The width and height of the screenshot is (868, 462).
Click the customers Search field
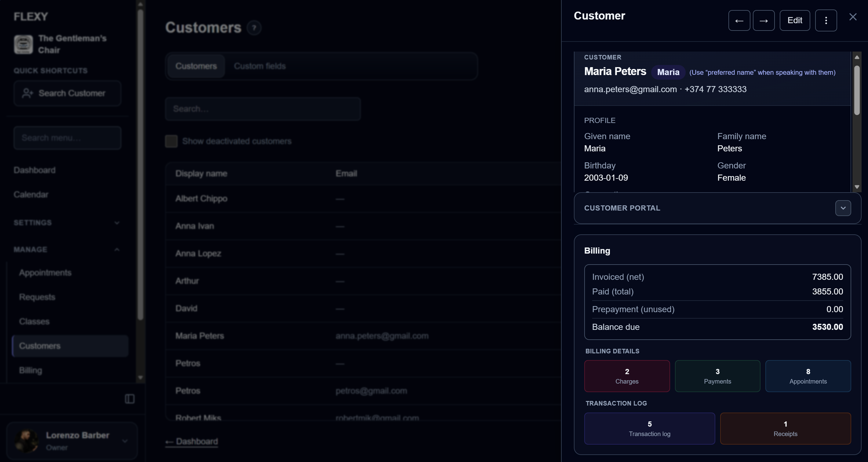click(x=263, y=109)
